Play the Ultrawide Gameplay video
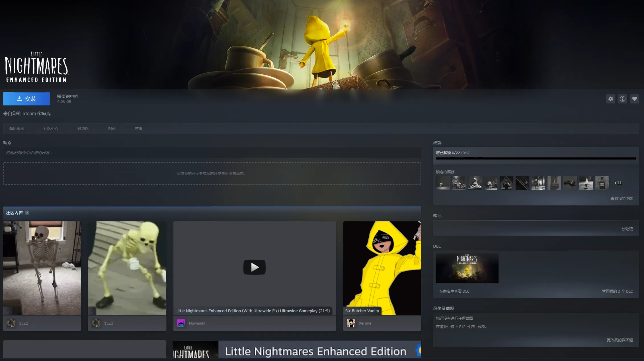The height and width of the screenshot is (361, 644). coord(254,267)
